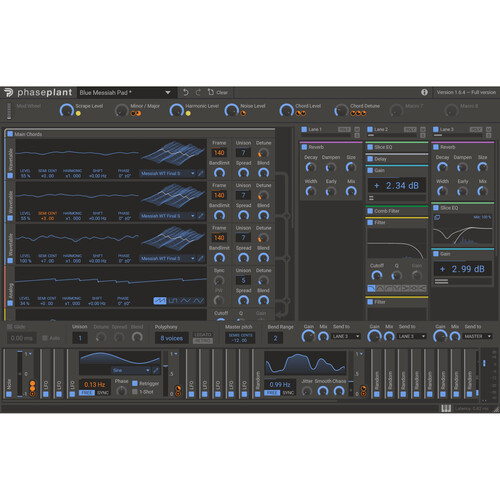The width and height of the screenshot is (500, 500).
Task: Click the pencil edit icon of third Wavetable oscillator
Action: (201, 258)
